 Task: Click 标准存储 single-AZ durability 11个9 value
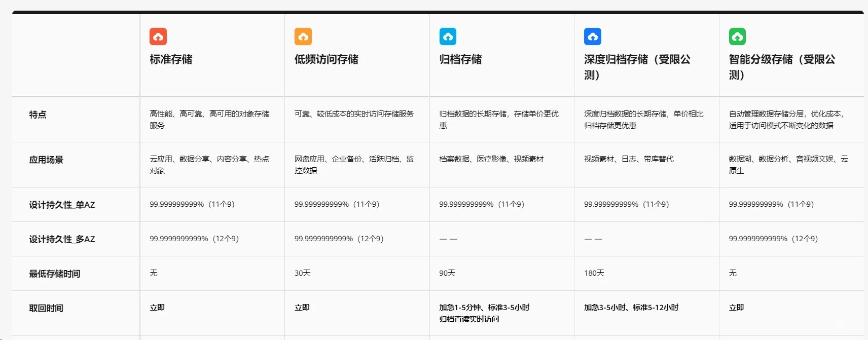192,204
